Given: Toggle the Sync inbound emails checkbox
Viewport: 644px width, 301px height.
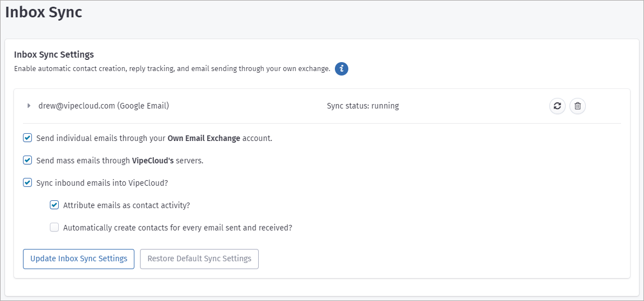Looking at the screenshot, I should (x=27, y=182).
